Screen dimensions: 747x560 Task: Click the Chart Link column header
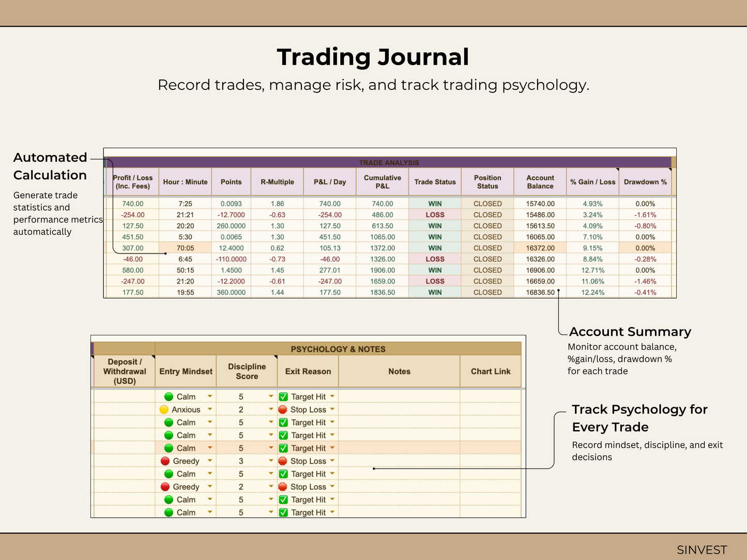pyautogui.click(x=491, y=371)
